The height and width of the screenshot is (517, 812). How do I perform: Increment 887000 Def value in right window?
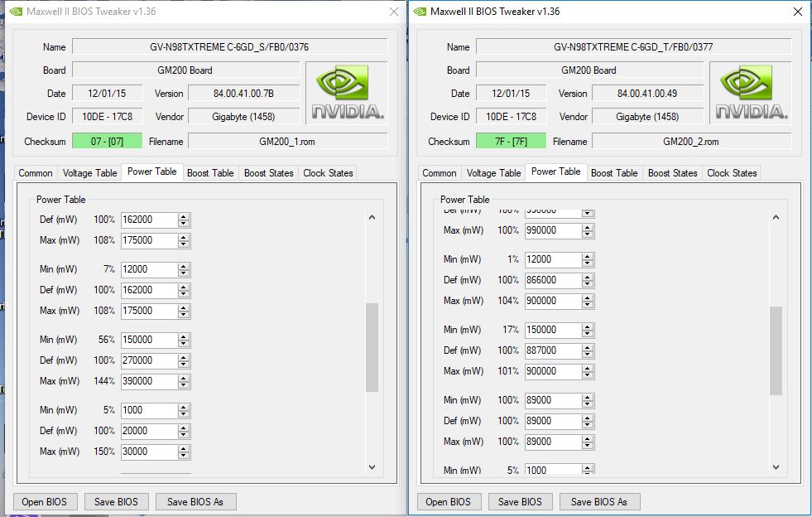pyautogui.click(x=588, y=347)
